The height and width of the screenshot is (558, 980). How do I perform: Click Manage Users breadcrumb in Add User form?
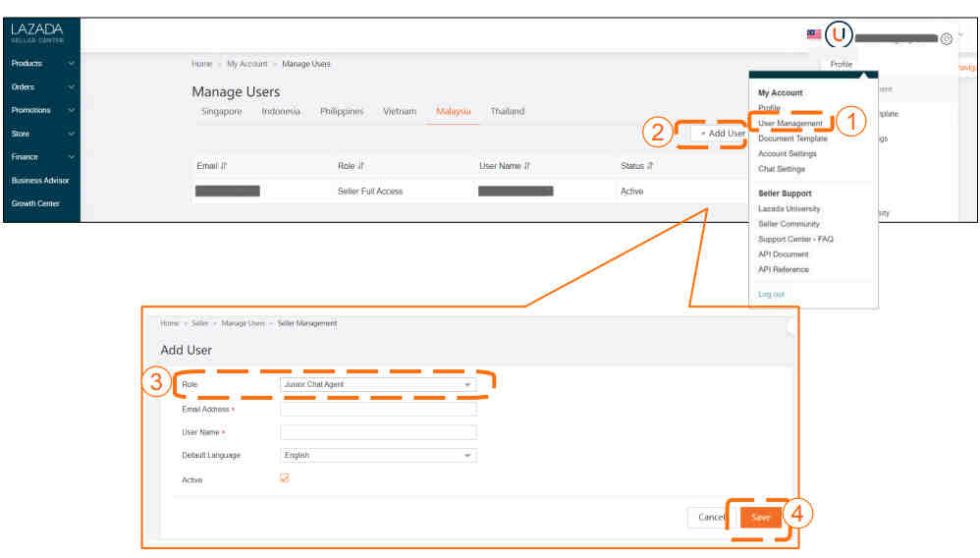click(x=244, y=323)
